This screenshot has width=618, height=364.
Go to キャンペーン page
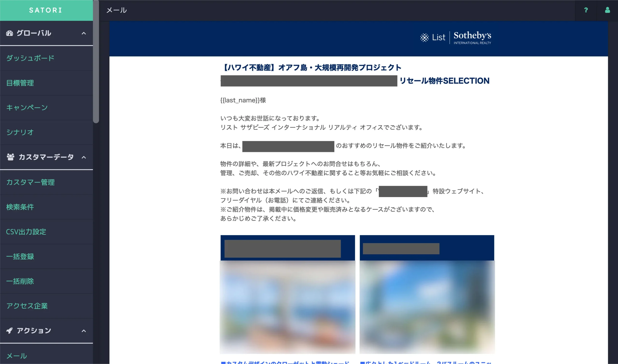click(27, 107)
